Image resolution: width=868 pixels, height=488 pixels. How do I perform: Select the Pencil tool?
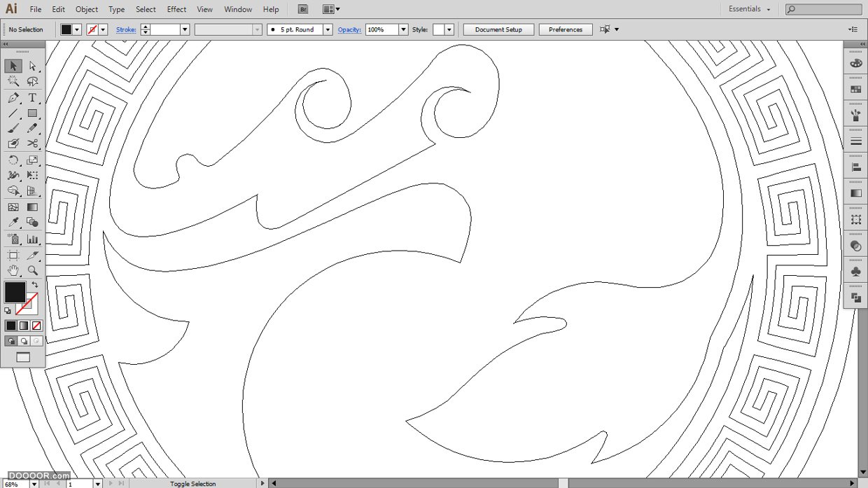pos(32,128)
